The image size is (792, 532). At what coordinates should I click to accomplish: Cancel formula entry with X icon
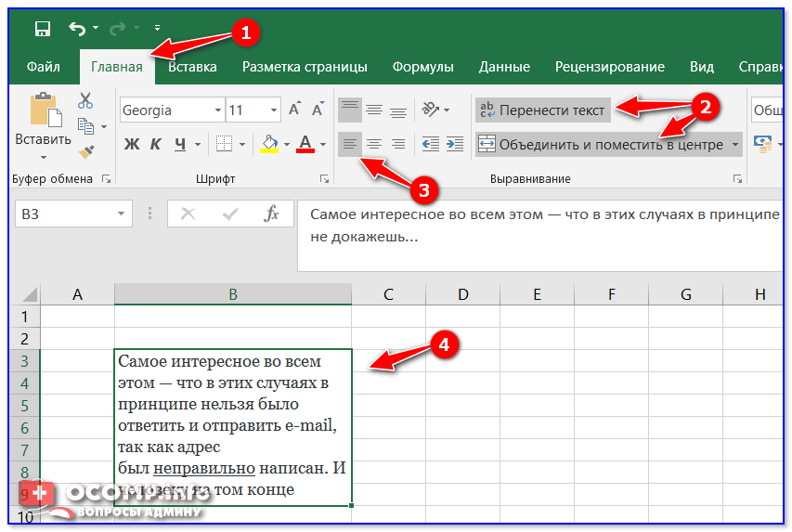tap(188, 214)
